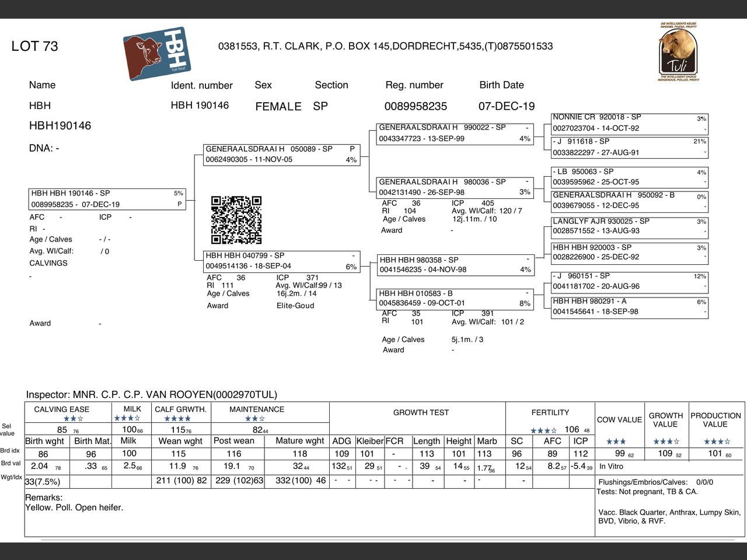Click the Milk star rating

(127, 418)
